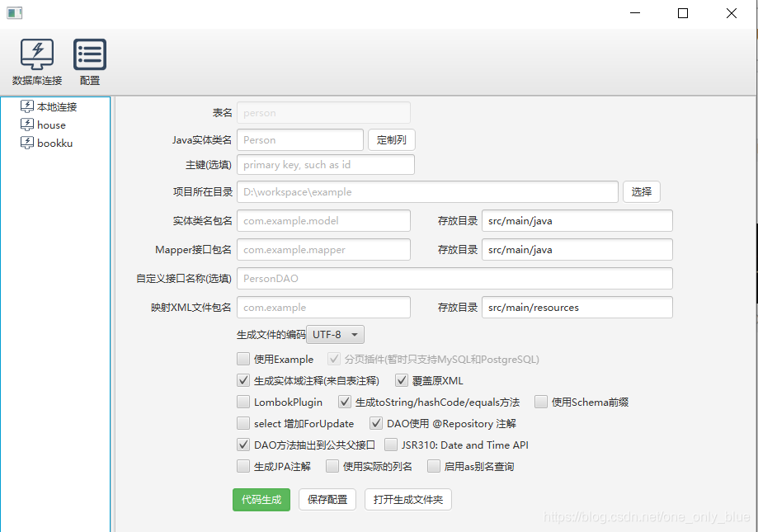The height and width of the screenshot is (532, 758).
Task: Uncheck DAO方法抽出到公共父接口
Action: [243, 445]
